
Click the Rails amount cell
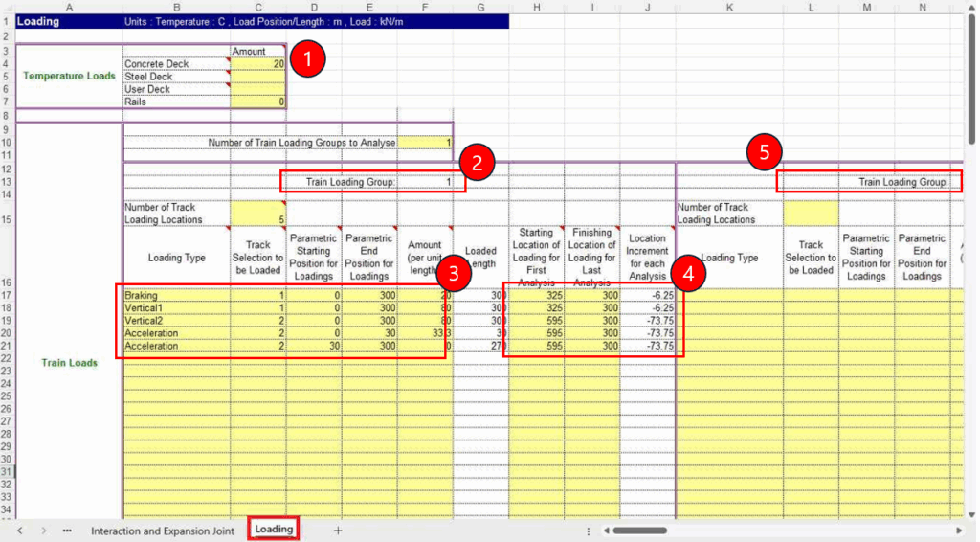257,102
